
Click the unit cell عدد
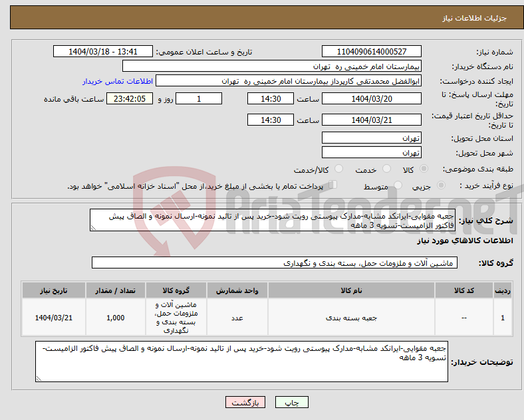pos(237,318)
